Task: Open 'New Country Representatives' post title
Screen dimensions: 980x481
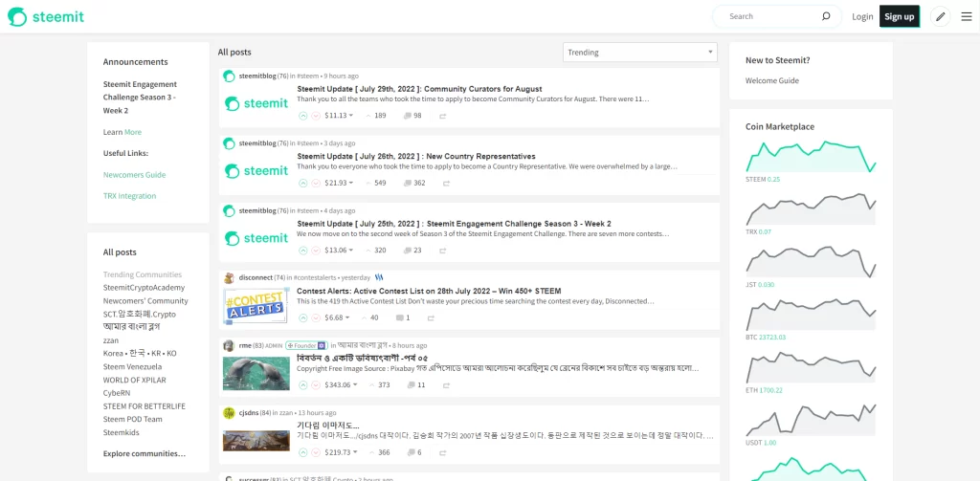Action: click(416, 156)
